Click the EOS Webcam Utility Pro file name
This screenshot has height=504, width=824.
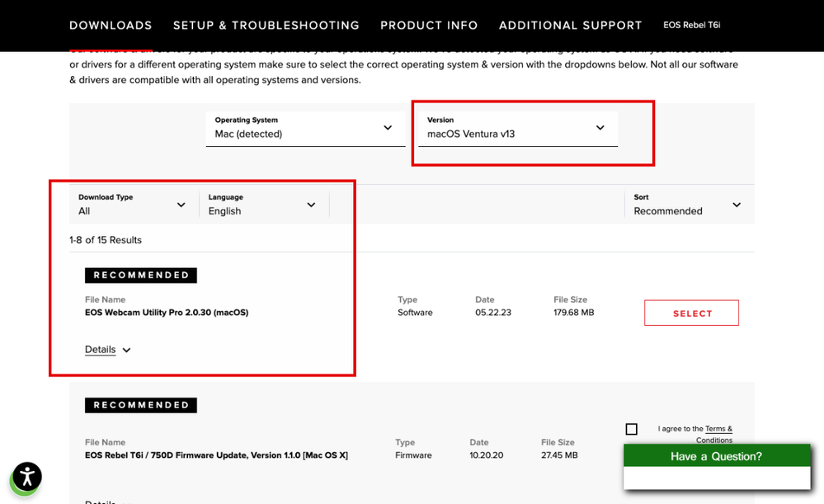tap(167, 313)
